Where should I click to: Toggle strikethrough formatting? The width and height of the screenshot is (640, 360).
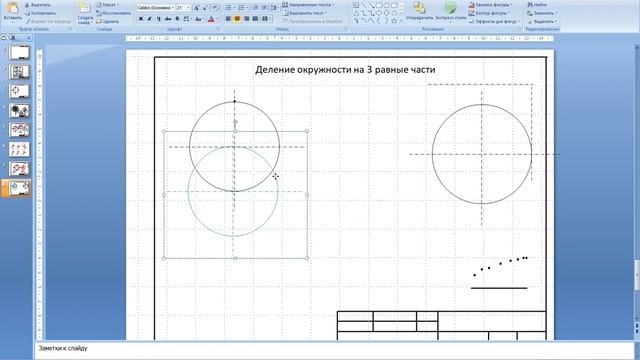click(168, 19)
